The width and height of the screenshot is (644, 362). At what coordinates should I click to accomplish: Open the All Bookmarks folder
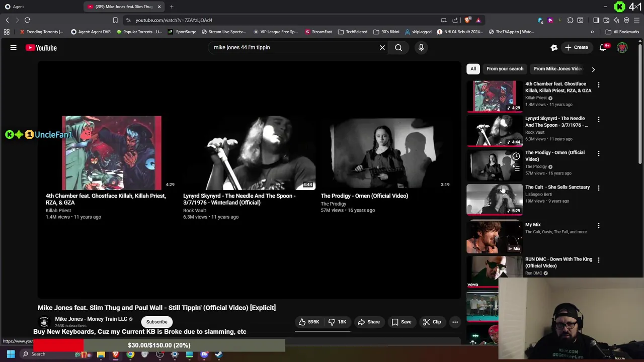coord(622,32)
